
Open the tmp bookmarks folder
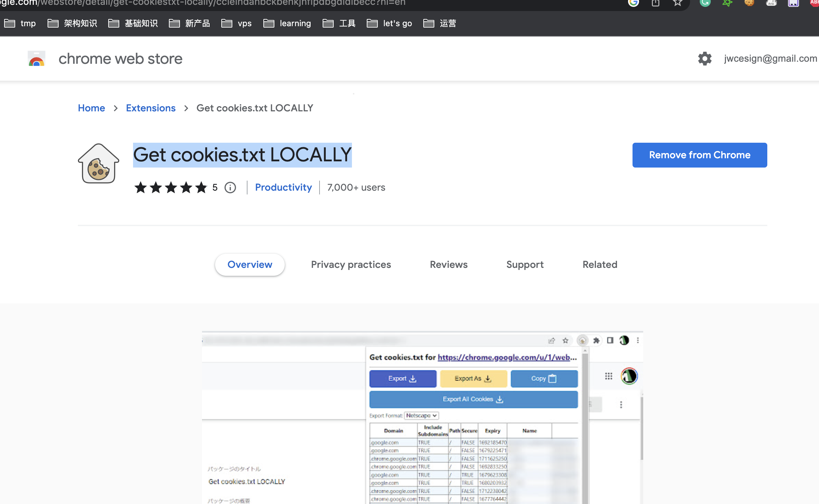pos(20,23)
